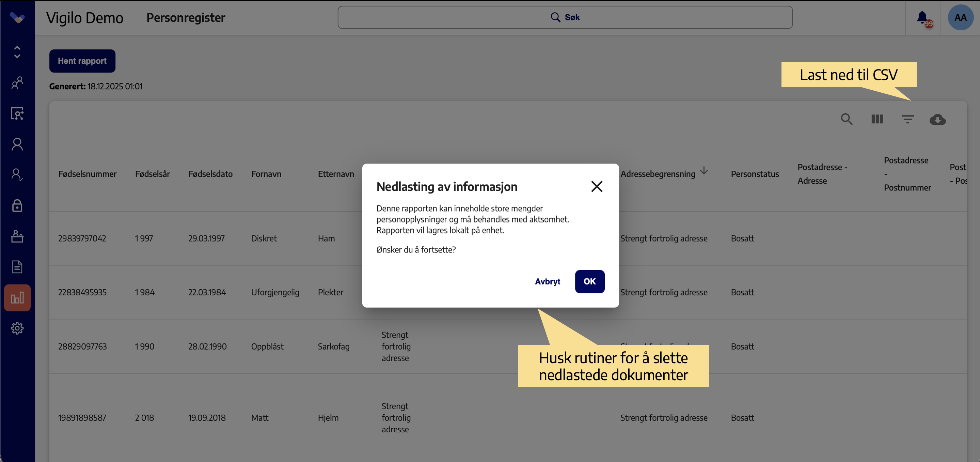Viewport: 980px width, 462px height.
Task: Click the birth date 19.09.2018
Action: click(x=207, y=418)
